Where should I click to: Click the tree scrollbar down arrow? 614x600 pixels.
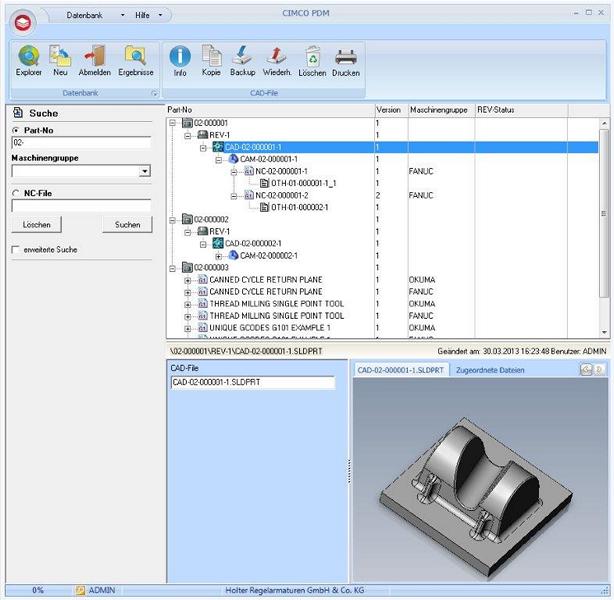pos(604,333)
